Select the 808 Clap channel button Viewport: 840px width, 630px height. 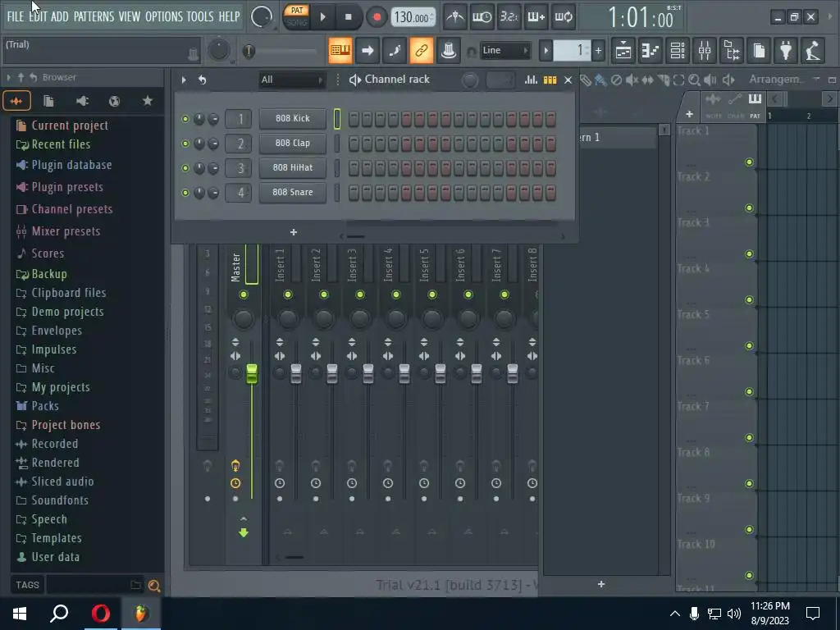293,143
